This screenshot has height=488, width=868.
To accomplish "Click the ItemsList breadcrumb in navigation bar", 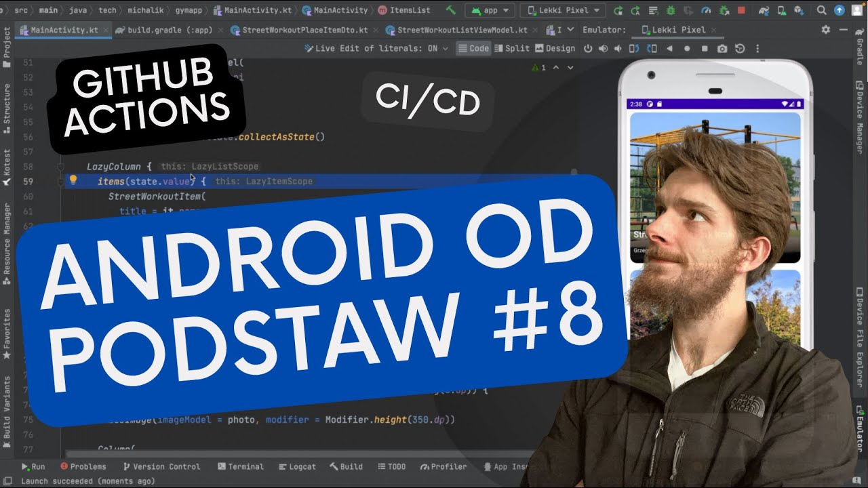I will coord(405,10).
